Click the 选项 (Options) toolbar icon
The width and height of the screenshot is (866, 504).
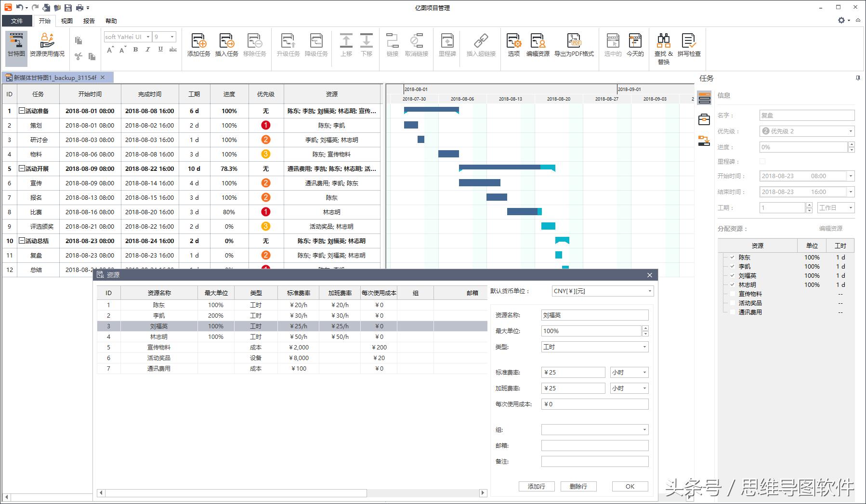(513, 45)
